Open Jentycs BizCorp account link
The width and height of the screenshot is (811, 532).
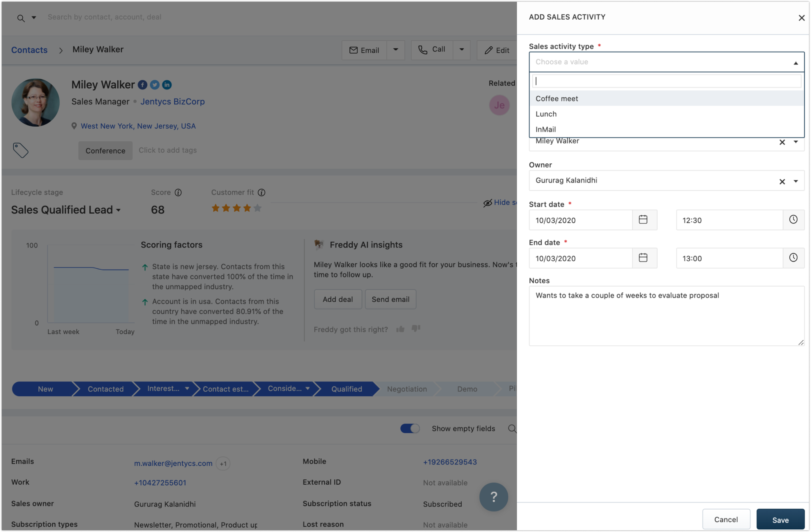tap(172, 101)
